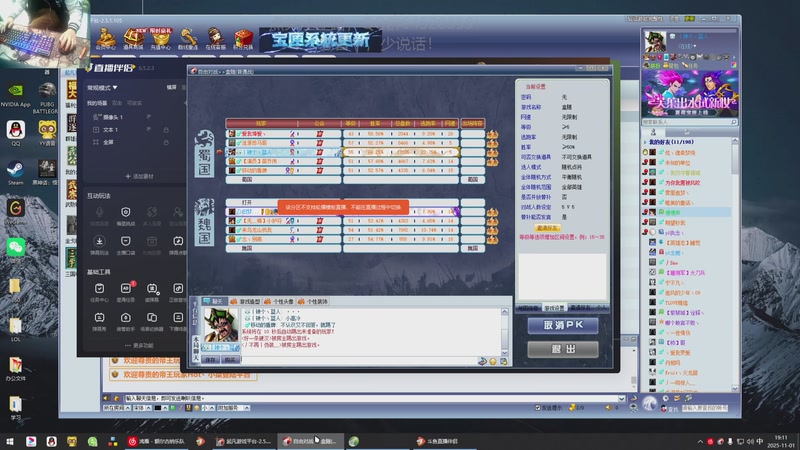Open the chat input history dropdown arrow
The image size is (800, 450).
point(622,398)
